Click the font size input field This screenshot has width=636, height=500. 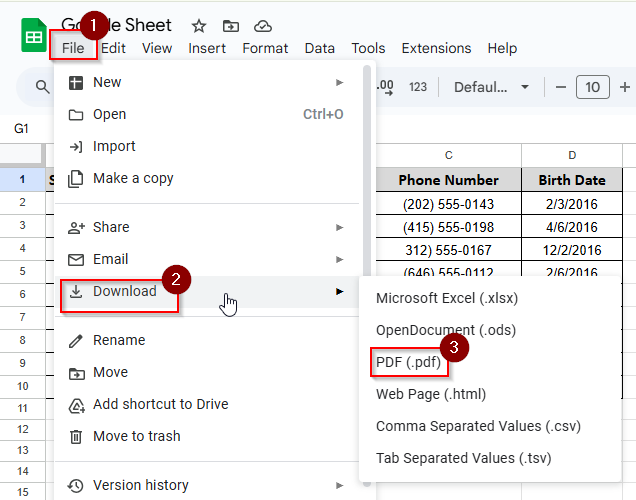593,87
